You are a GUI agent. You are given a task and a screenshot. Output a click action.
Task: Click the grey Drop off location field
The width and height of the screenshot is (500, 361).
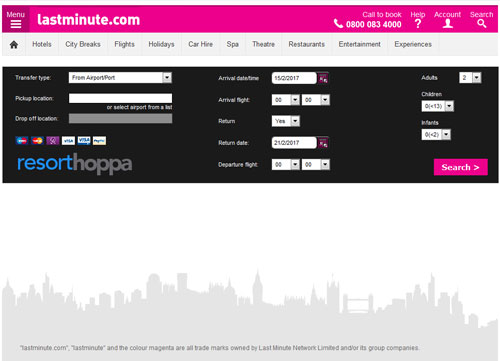tap(120, 118)
